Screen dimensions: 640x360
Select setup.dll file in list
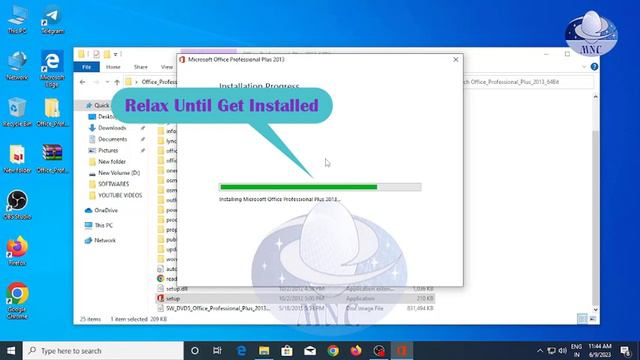(x=296, y=289)
